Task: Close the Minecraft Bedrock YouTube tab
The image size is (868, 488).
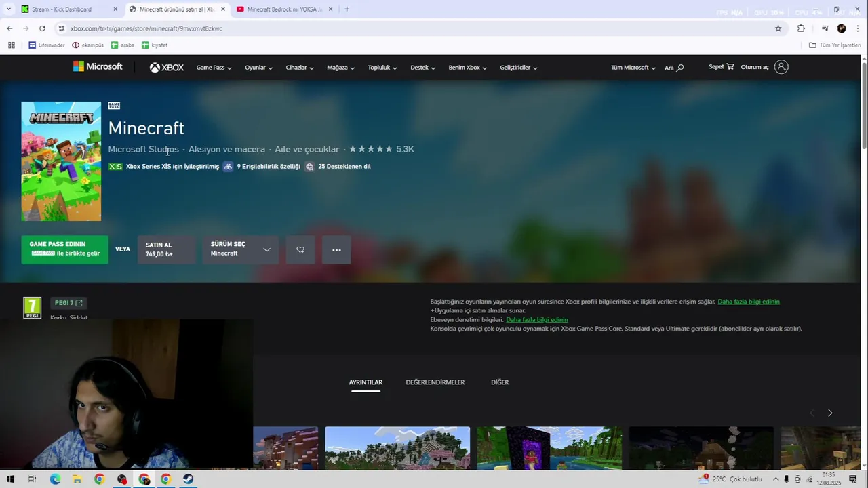Action: pos(330,9)
